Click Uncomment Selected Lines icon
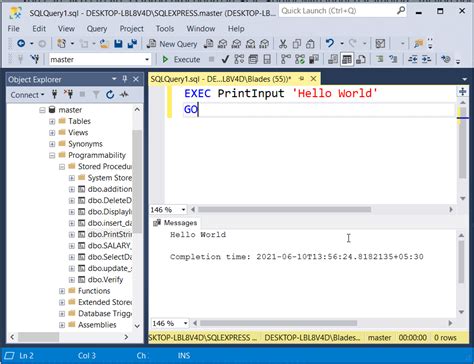 (x=393, y=59)
